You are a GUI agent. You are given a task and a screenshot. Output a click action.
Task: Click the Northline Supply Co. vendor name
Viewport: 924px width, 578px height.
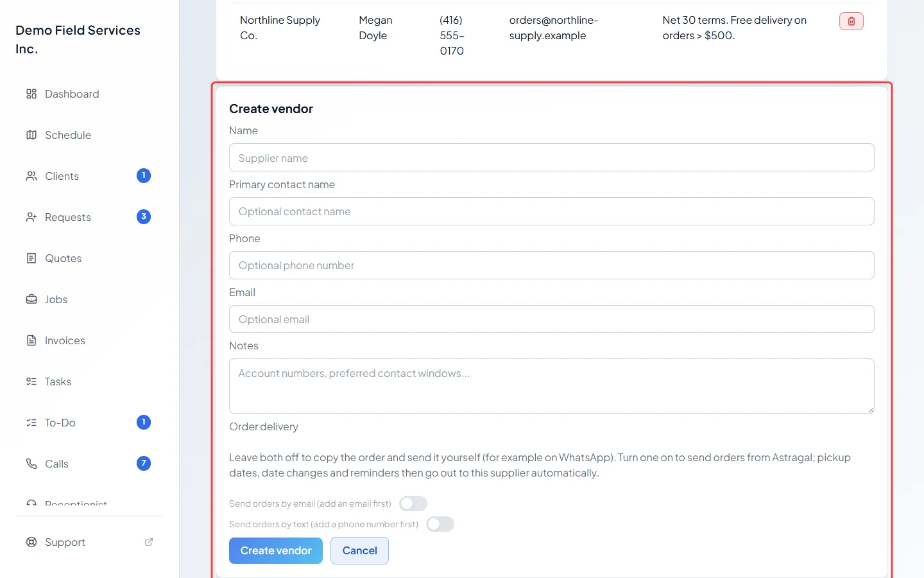(280, 28)
